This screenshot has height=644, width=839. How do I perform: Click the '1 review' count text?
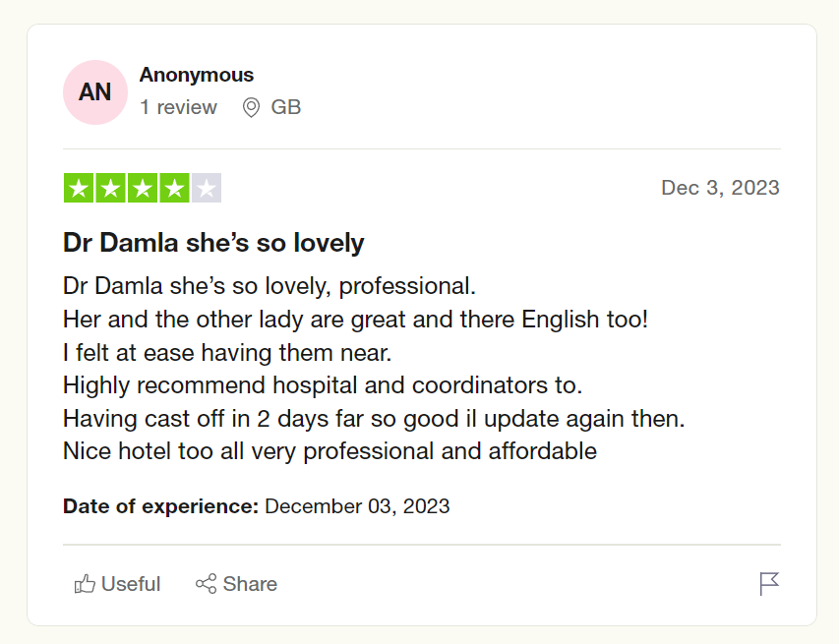click(x=178, y=107)
